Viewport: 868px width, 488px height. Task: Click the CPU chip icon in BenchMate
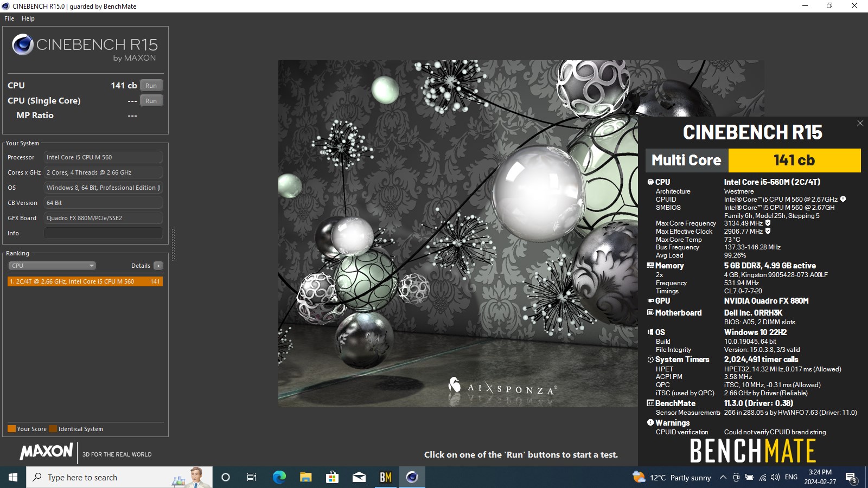(x=650, y=182)
